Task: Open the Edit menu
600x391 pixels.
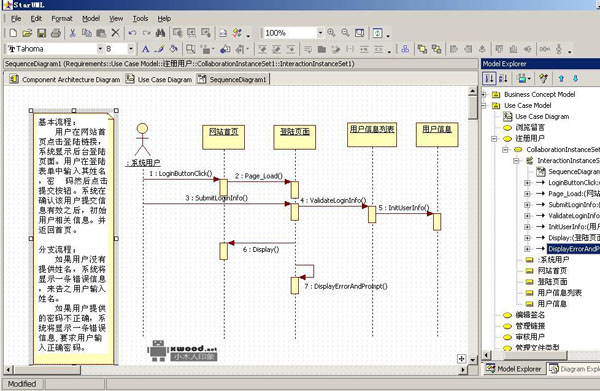Action: click(x=36, y=19)
